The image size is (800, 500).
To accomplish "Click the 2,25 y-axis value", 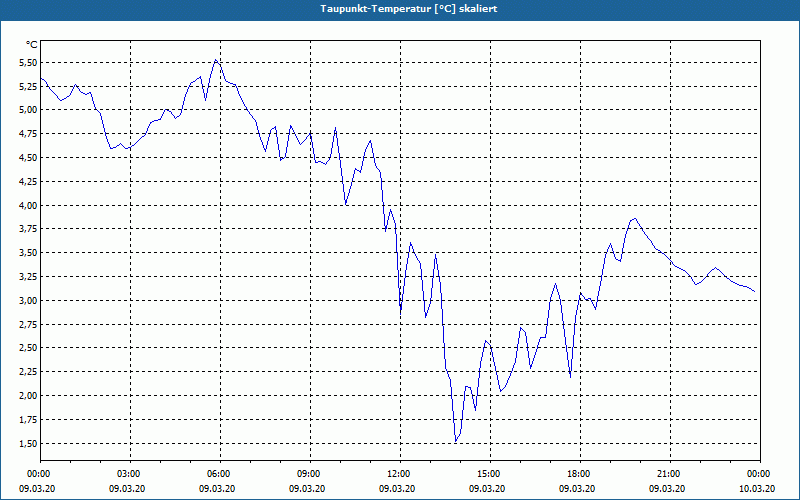I will (x=28, y=371).
